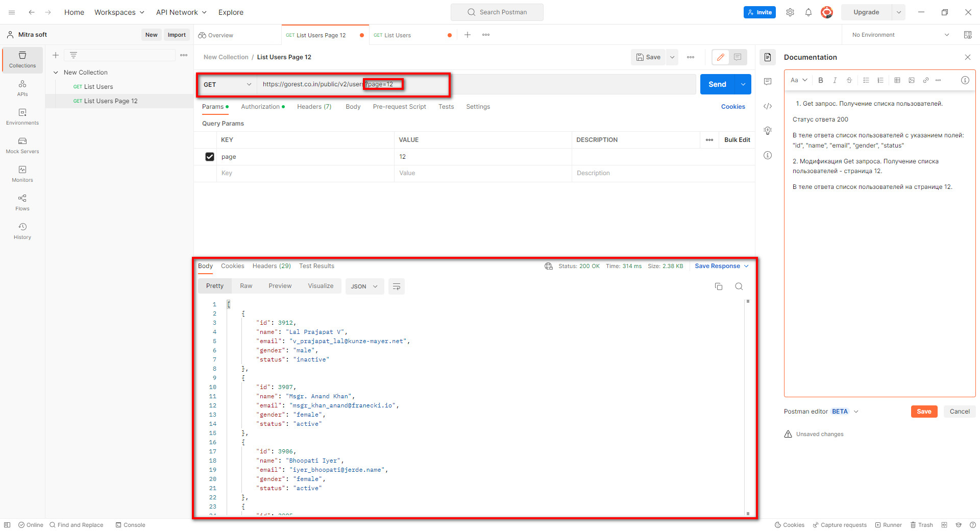The height and width of the screenshot is (531, 980).
Task: Open the response Test Results tab
Action: (316, 266)
